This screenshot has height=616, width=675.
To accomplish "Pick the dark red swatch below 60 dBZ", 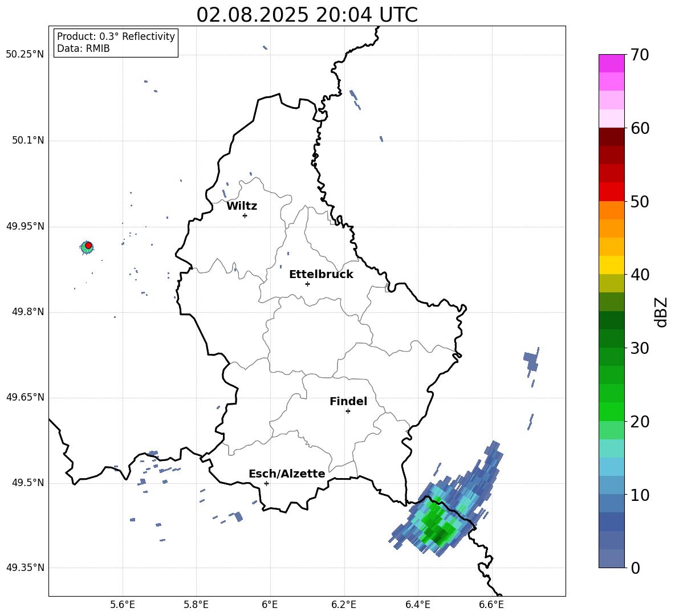I will click(x=611, y=137).
